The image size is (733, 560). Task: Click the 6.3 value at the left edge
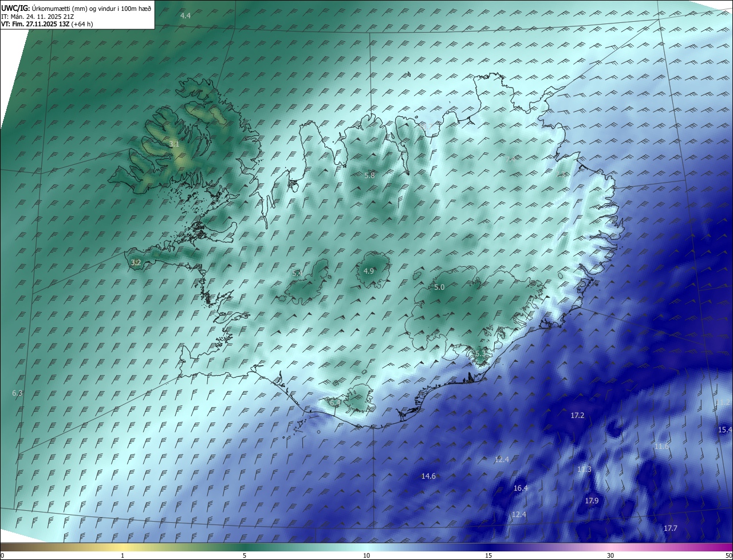pos(17,393)
